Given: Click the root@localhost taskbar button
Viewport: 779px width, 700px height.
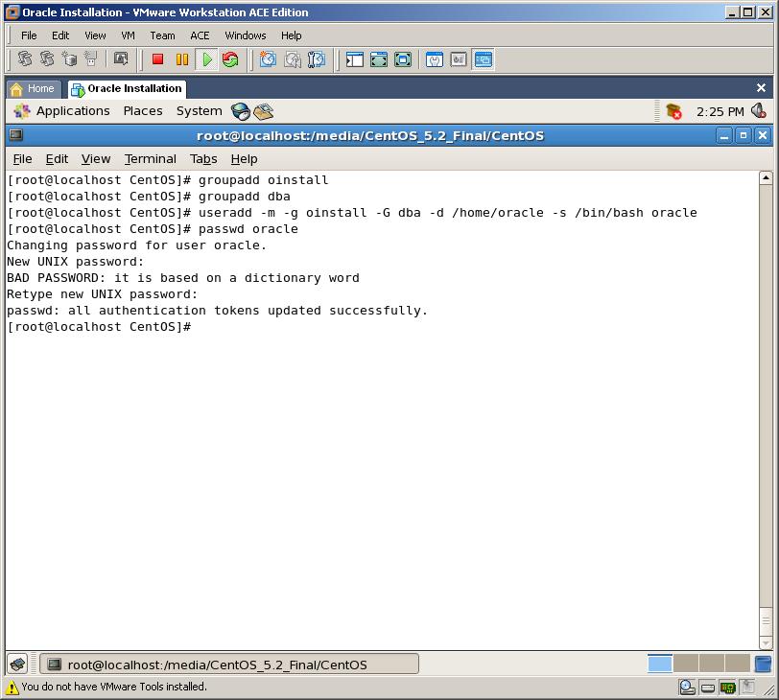Looking at the screenshot, I should (228, 665).
